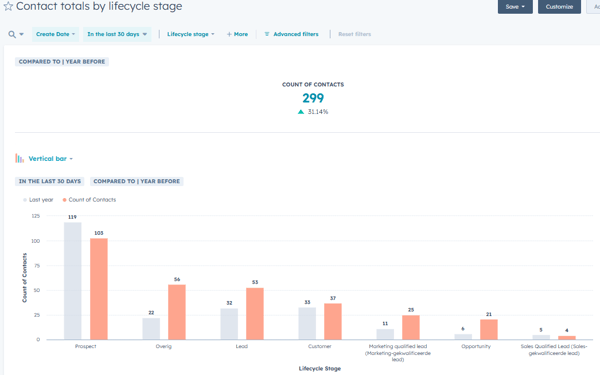The width and height of the screenshot is (600, 375).
Task: Toggle Count of Contacts legend series
Action: click(x=89, y=200)
